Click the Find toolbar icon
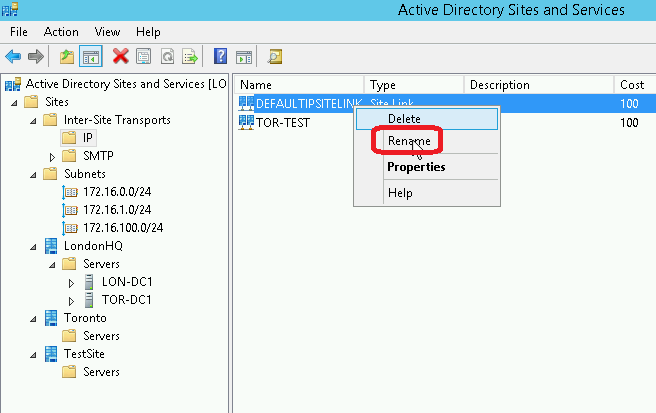Screen dimensions: 656x413 [x=275, y=56]
